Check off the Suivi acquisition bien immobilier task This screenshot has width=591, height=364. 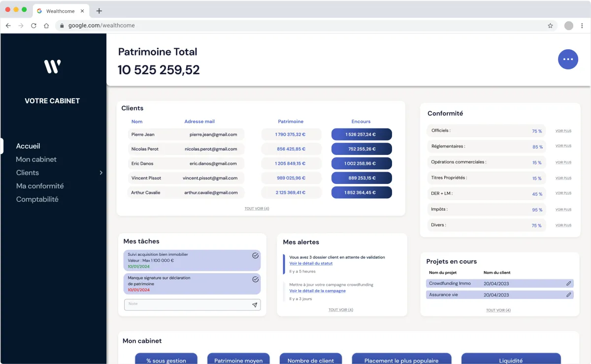pos(255,255)
